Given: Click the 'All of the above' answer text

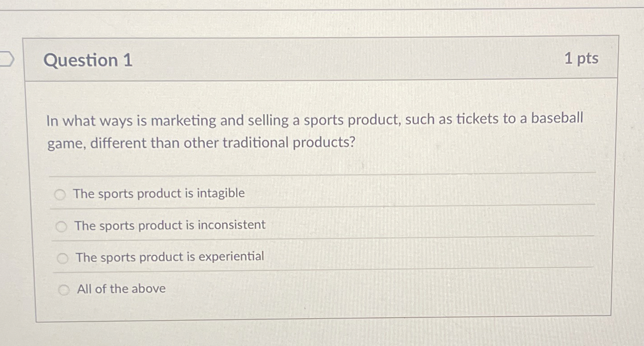Looking at the screenshot, I should [121, 289].
